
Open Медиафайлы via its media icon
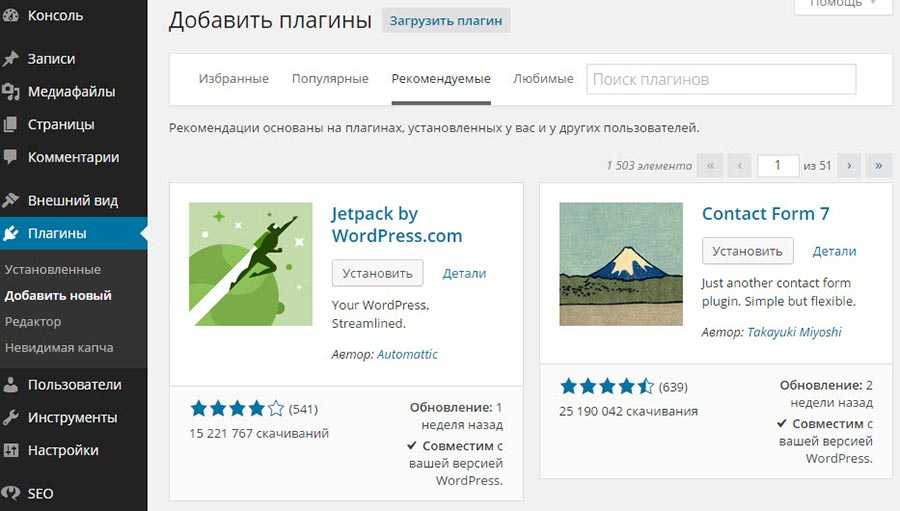point(11,92)
